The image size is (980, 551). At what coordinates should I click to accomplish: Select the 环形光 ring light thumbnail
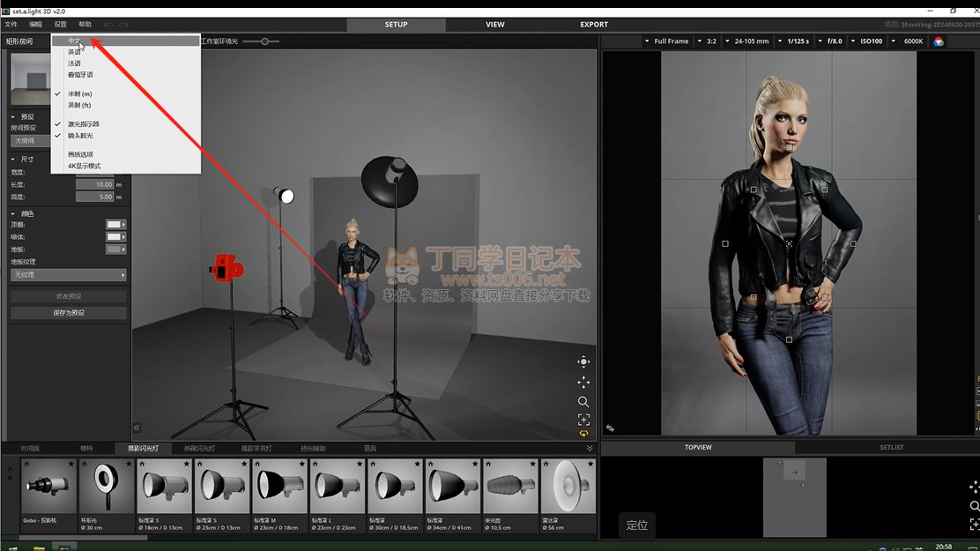pyautogui.click(x=106, y=487)
